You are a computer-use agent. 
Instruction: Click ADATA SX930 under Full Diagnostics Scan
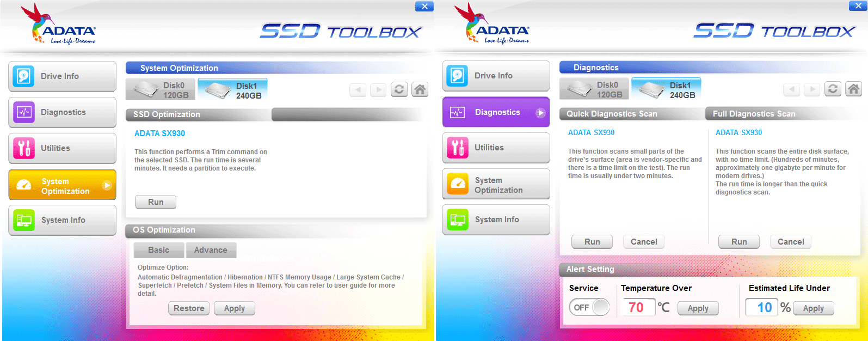(738, 133)
